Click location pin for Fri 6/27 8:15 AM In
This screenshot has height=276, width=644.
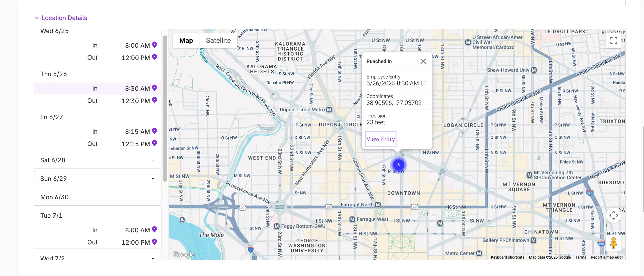click(154, 131)
